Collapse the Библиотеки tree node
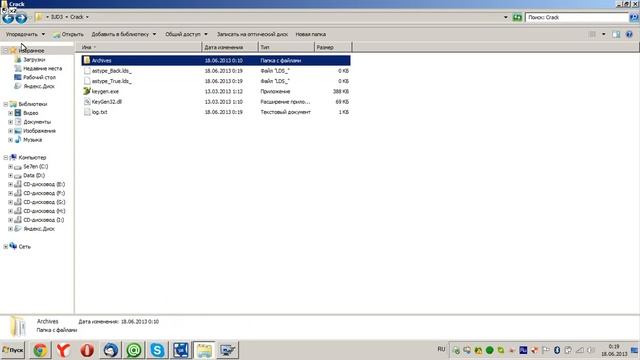This screenshot has width=640, height=360. (x=5, y=104)
